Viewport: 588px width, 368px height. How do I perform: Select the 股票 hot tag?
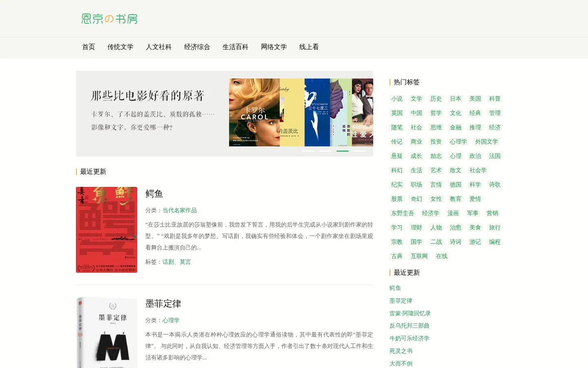click(397, 199)
